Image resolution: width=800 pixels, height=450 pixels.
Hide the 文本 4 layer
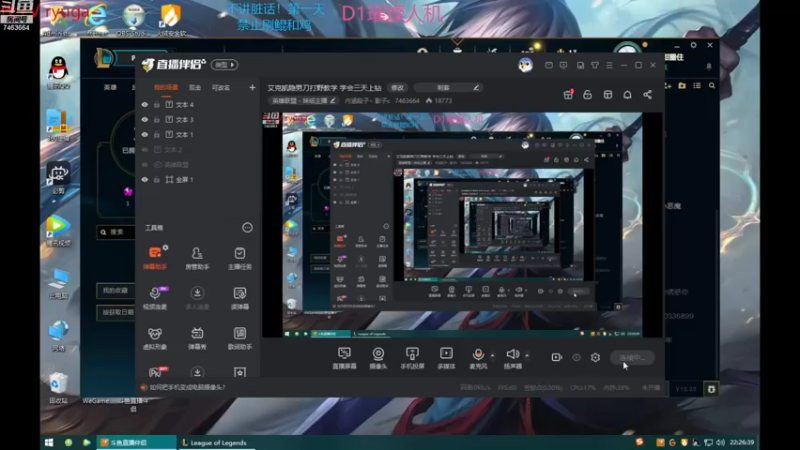[x=145, y=105]
